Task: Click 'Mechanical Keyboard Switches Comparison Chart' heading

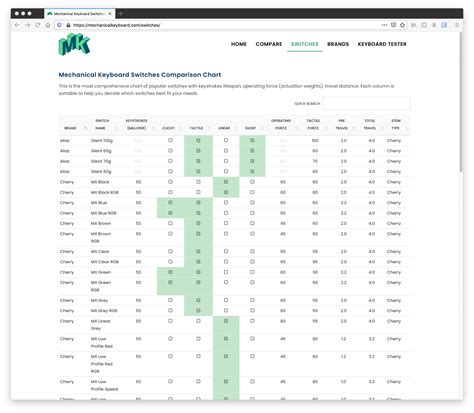Action: coord(140,75)
